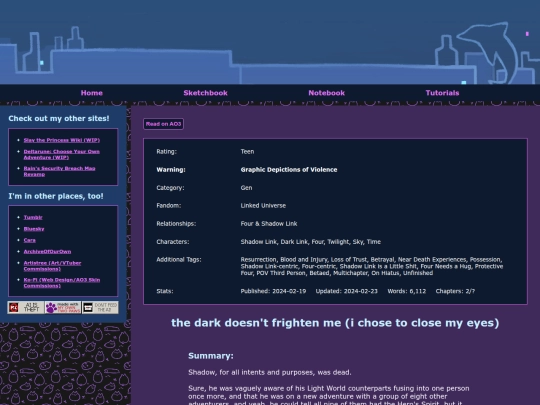This screenshot has height=405, width=540.
Task: Click the I'm in other places, too heading
Action: point(56,196)
